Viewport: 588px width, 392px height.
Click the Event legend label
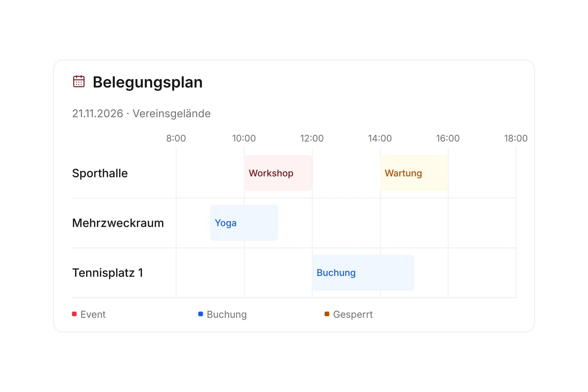pos(93,315)
